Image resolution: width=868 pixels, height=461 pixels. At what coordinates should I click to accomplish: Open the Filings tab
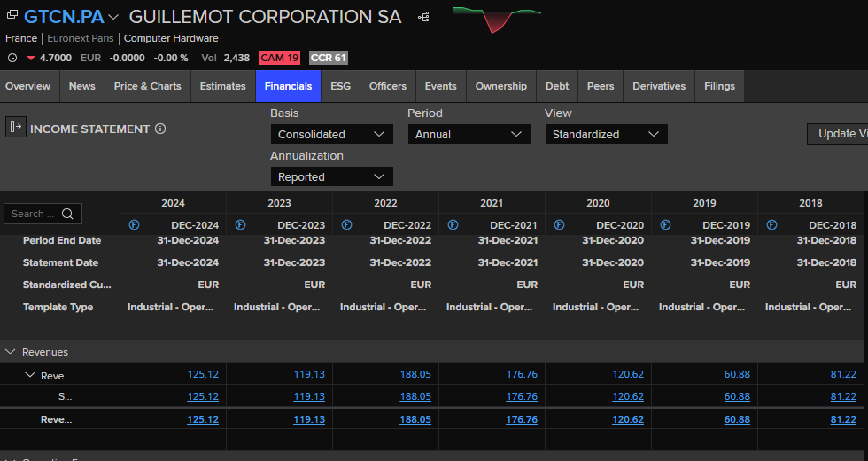click(x=719, y=86)
